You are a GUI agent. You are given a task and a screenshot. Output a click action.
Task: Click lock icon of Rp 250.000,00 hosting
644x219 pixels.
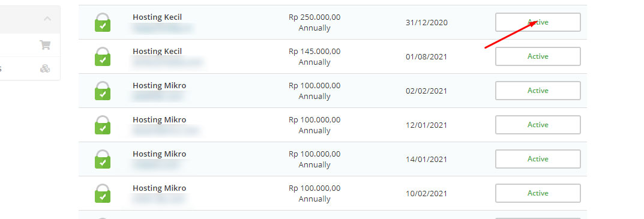[103, 22]
